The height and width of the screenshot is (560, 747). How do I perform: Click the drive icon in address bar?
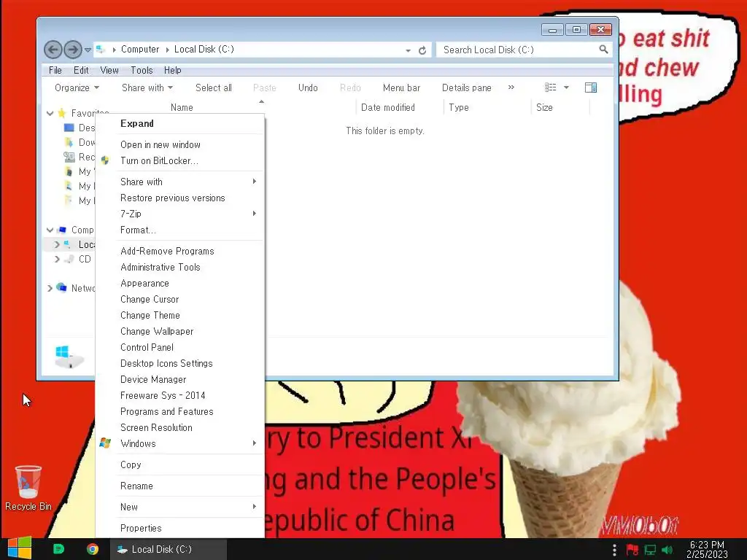pyautogui.click(x=101, y=49)
